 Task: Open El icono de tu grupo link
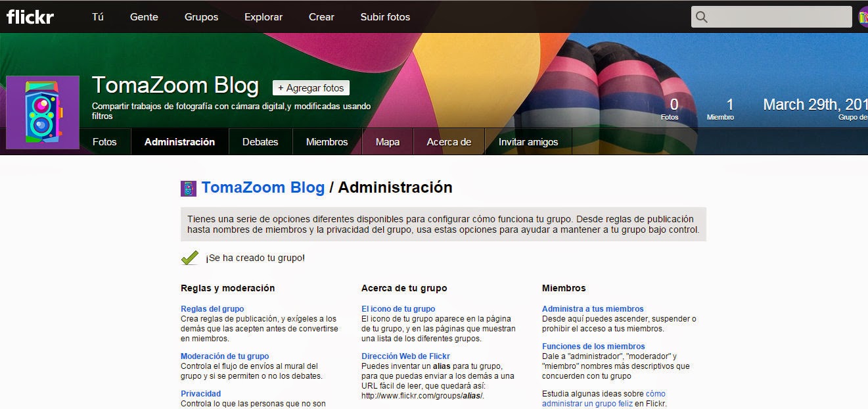pos(398,308)
